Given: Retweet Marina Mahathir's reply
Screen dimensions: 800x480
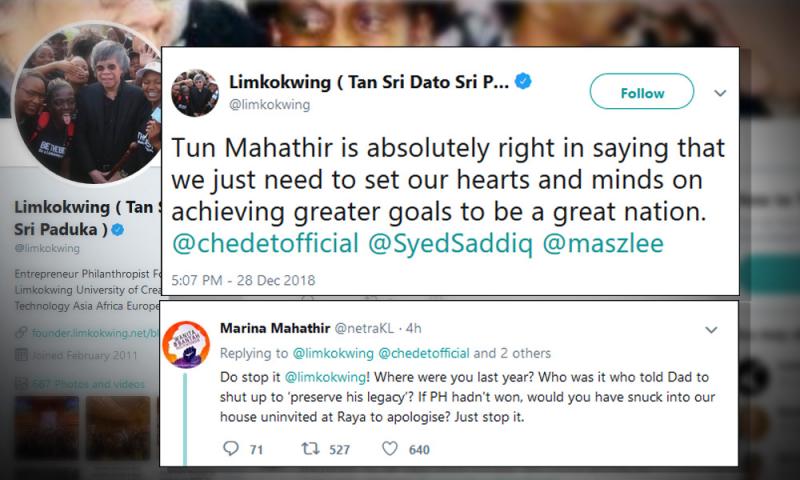Looking at the screenshot, I should 310,449.
